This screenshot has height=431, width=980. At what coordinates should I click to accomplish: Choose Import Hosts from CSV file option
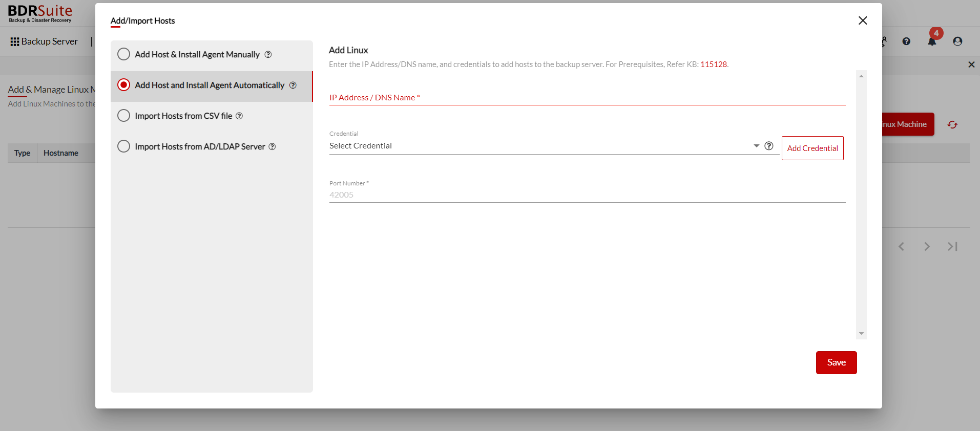(x=123, y=116)
